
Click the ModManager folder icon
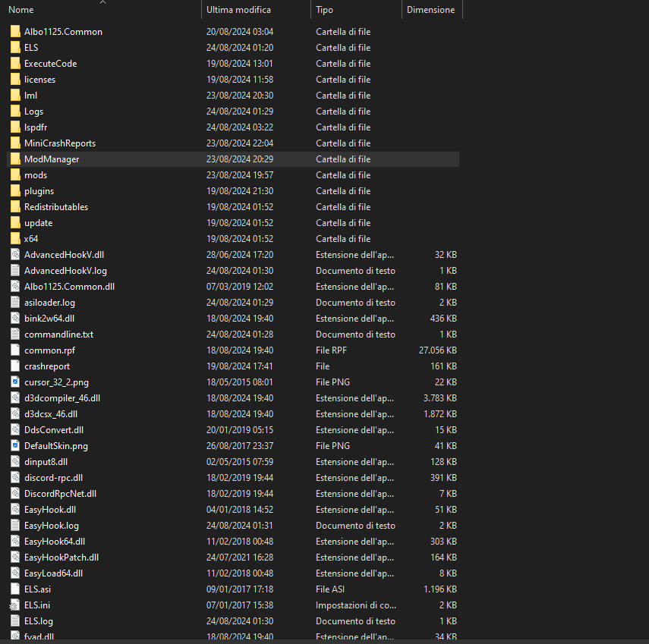(x=15, y=159)
